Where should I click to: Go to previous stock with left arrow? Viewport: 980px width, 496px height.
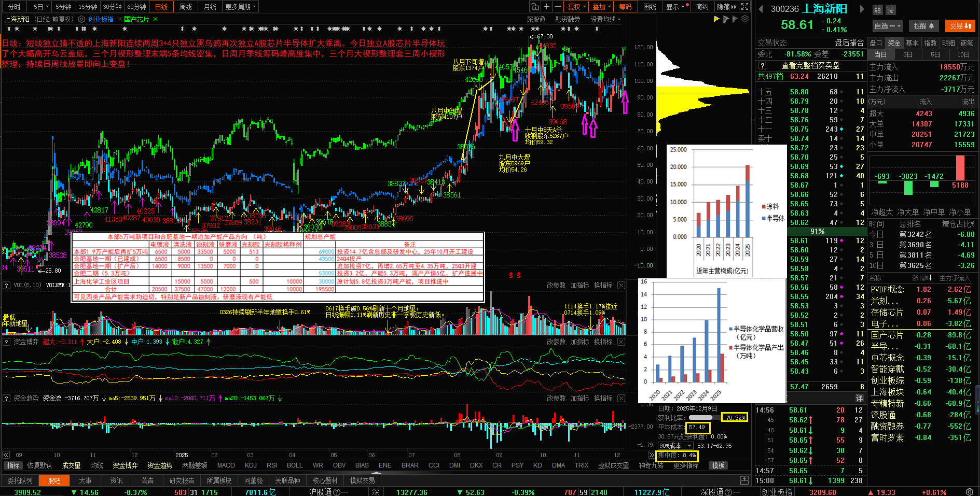tap(761, 9)
